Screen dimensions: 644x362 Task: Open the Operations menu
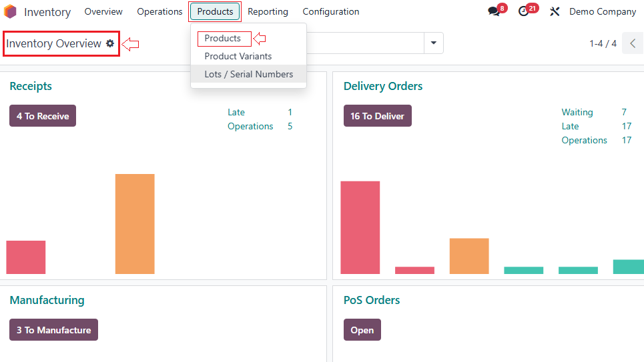click(x=159, y=11)
